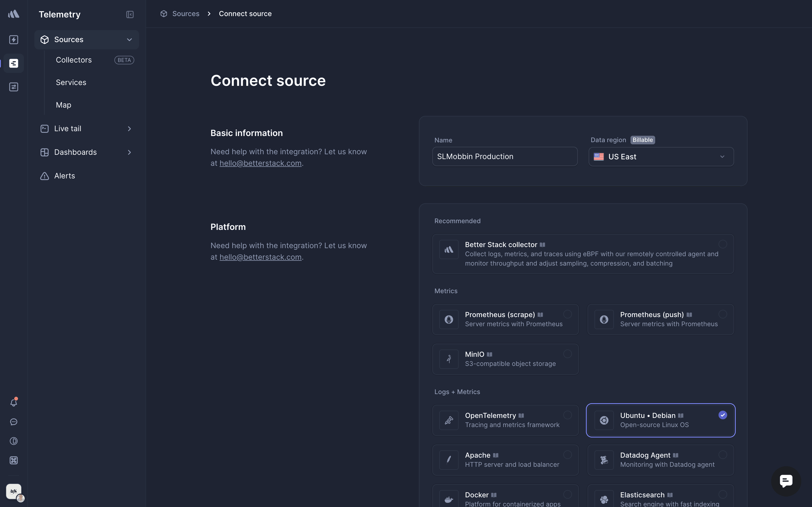Viewport: 812px width, 507px height.
Task: Click the Name input field
Action: (x=505, y=157)
